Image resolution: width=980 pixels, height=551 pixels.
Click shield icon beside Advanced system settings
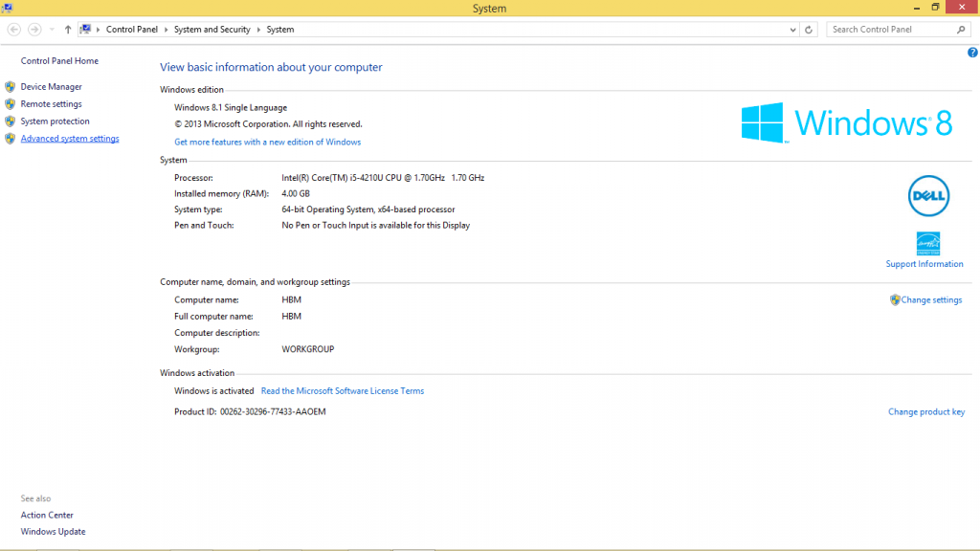point(10,139)
